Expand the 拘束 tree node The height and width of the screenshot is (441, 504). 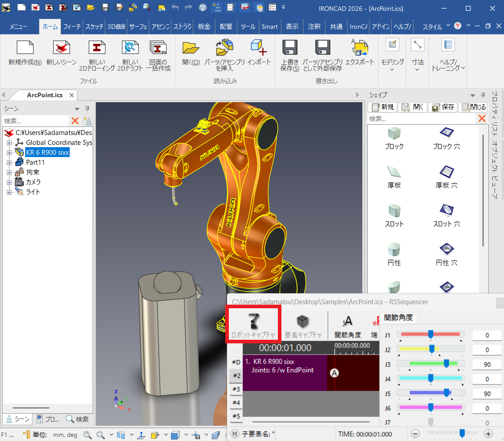[x=9, y=172]
